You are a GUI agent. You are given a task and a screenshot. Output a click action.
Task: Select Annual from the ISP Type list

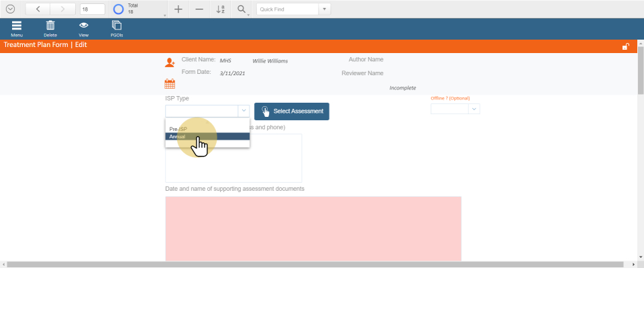(207, 137)
